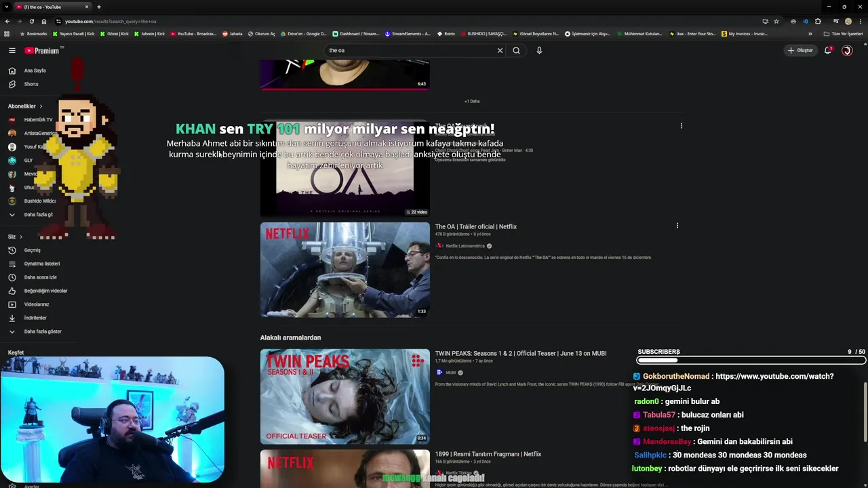868x488 pixels.
Task: Click the browser home icon
Action: coord(44,21)
